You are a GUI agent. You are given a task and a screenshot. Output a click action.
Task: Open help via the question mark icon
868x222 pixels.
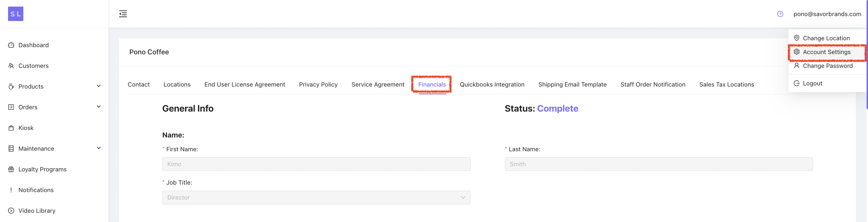coord(780,14)
